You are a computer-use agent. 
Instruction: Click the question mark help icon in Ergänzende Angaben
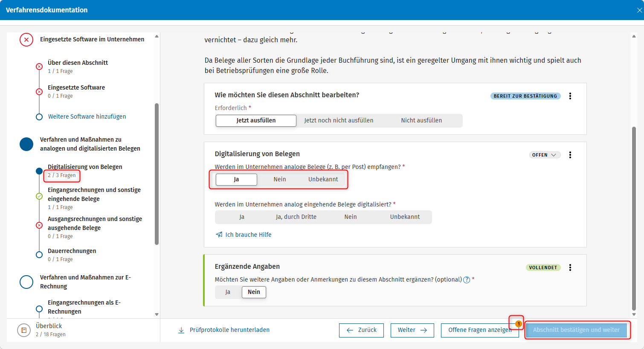click(467, 280)
